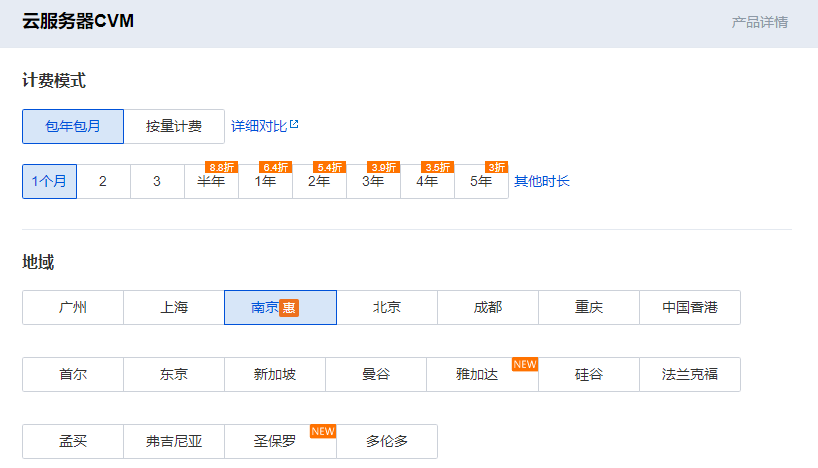The width and height of the screenshot is (818, 468).
Task: Open the 产品详情 link
Action: pos(760,22)
